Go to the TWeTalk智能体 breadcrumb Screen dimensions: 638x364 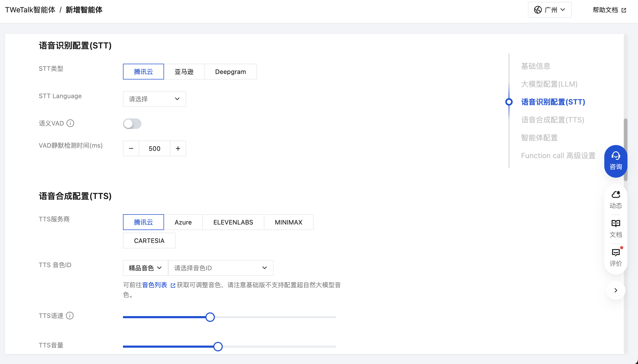coord(30,10)
